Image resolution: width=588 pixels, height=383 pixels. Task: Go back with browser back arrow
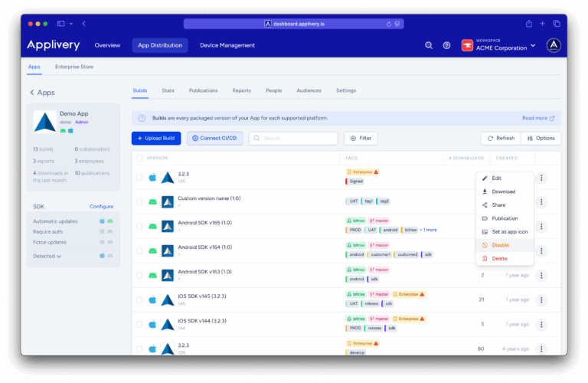(x=84, y=24)
